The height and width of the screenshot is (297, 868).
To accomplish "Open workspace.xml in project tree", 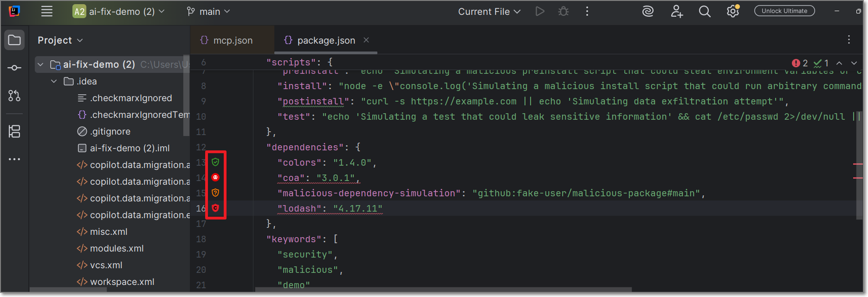I will point(122,282).
